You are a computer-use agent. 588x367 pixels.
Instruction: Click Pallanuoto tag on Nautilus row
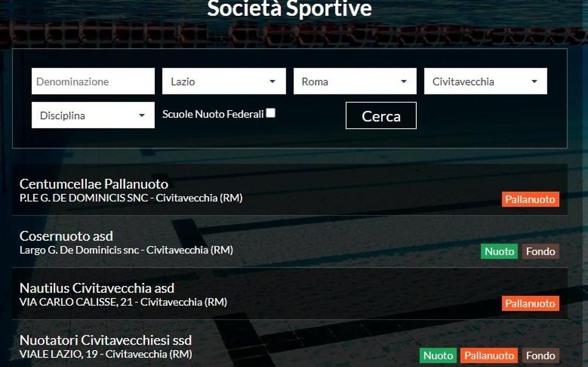click(x=530, y=303)
